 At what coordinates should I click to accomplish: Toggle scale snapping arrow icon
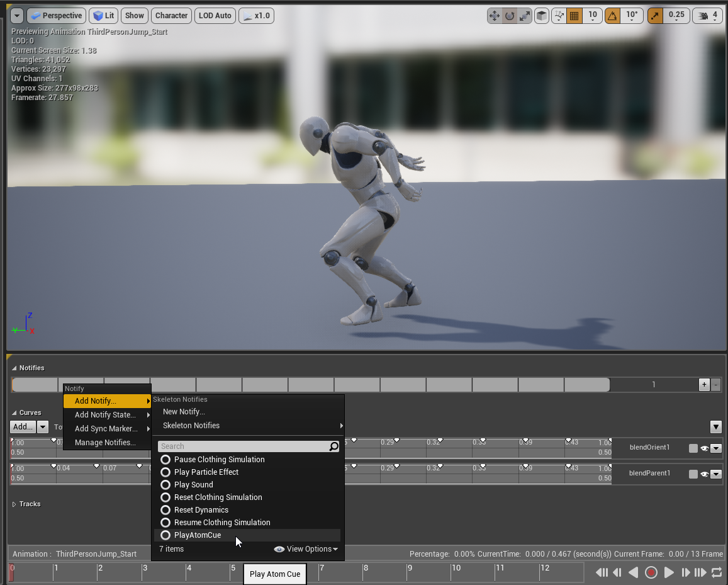point(654,16)
